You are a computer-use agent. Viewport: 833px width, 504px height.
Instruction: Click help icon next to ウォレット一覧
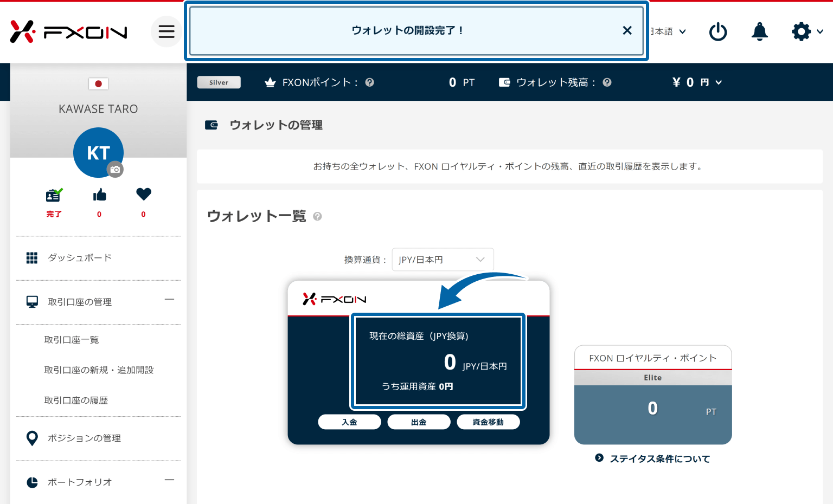click(318, 216)
